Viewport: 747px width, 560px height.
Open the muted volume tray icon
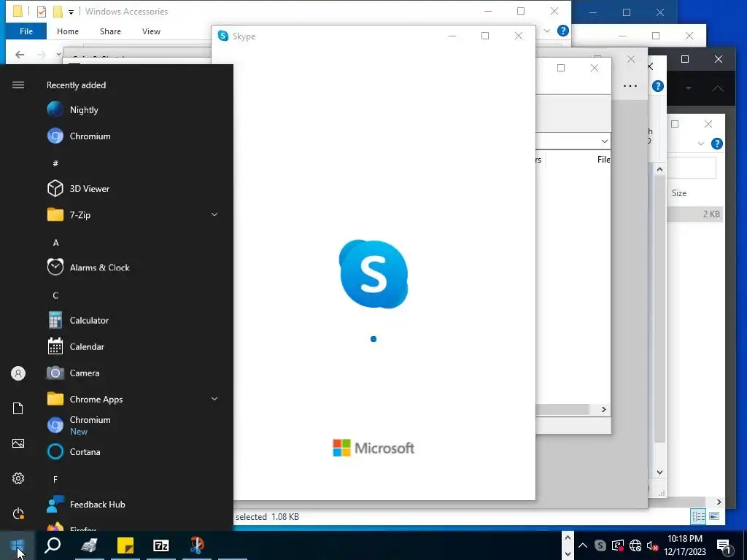tap(653, 545)
